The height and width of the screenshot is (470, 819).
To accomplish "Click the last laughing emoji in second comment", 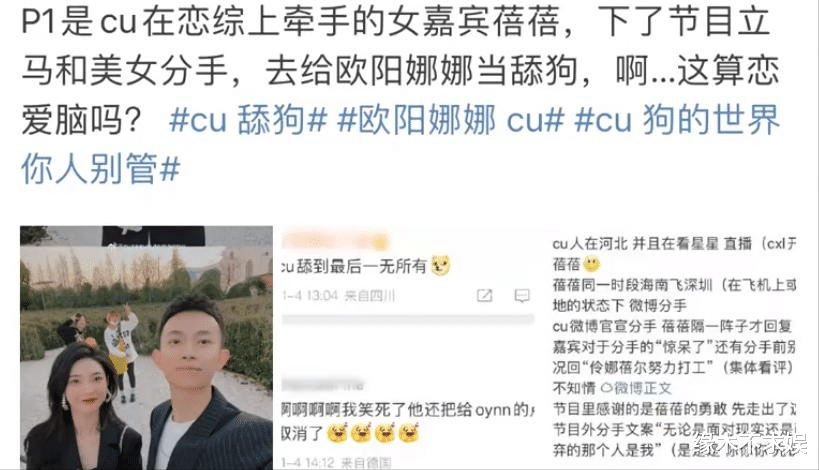I will tap(410, 433).
